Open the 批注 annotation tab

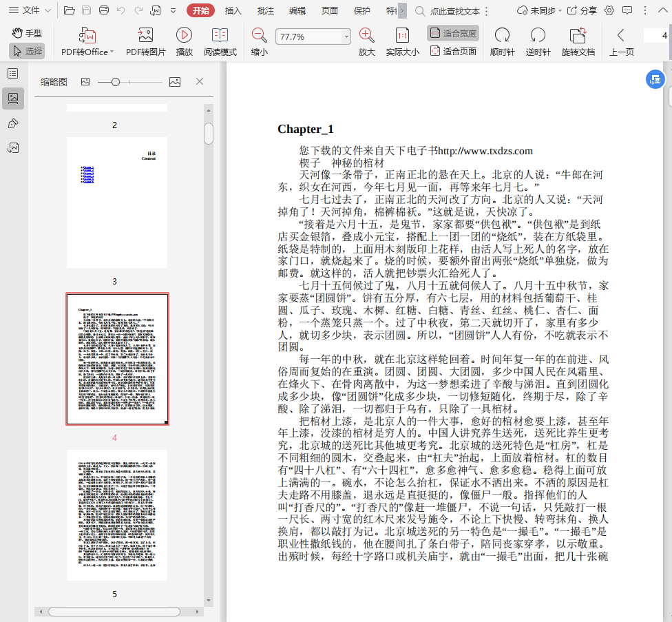pos(265,10)
